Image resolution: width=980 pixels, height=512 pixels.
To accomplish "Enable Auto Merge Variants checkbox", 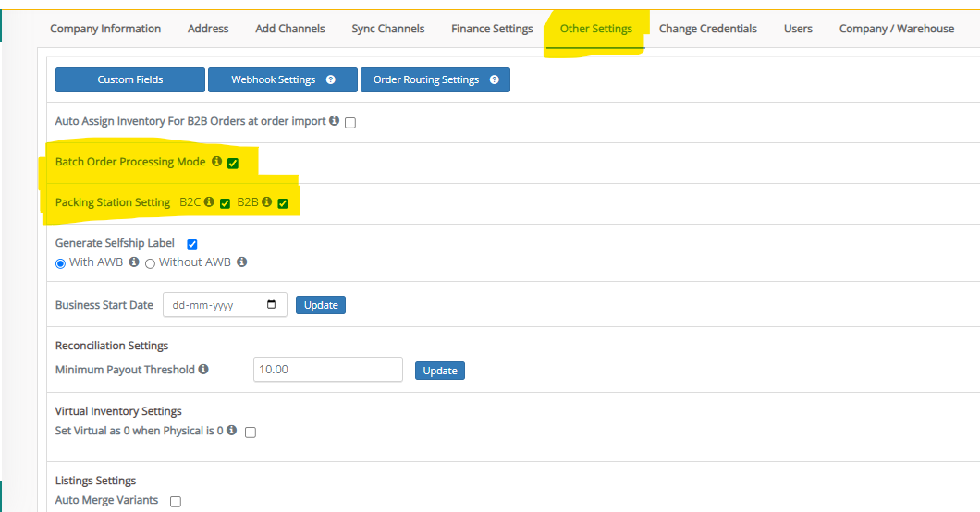I will pyautogui.click(x=176, y=502).
